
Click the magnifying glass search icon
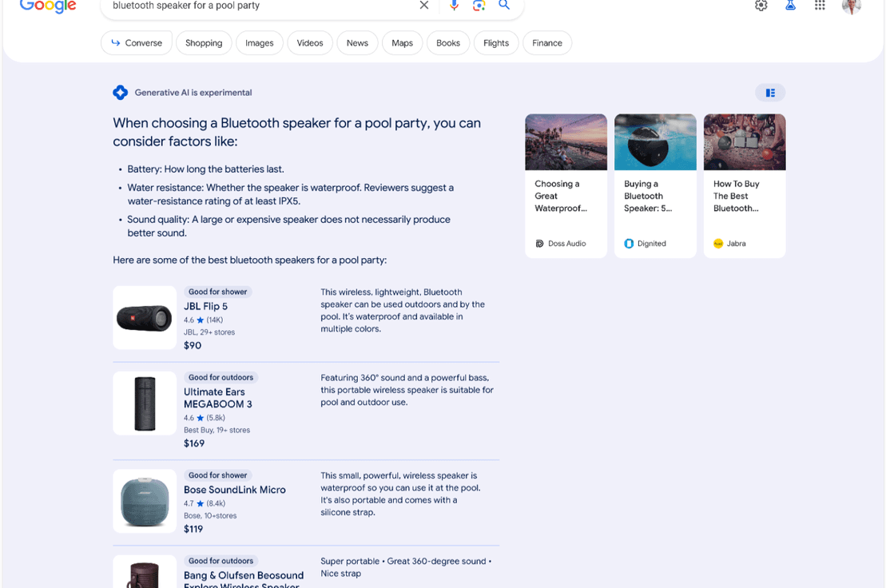click(504, 5)
